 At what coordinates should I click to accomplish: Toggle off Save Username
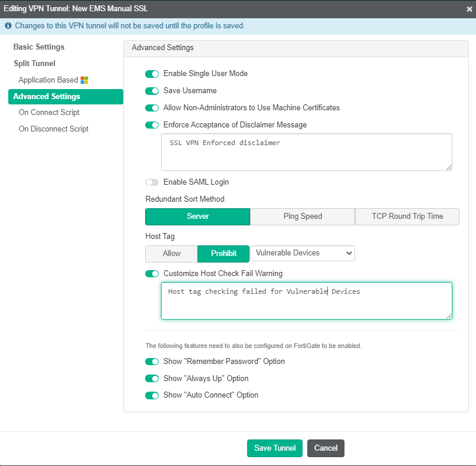[152, 91]
